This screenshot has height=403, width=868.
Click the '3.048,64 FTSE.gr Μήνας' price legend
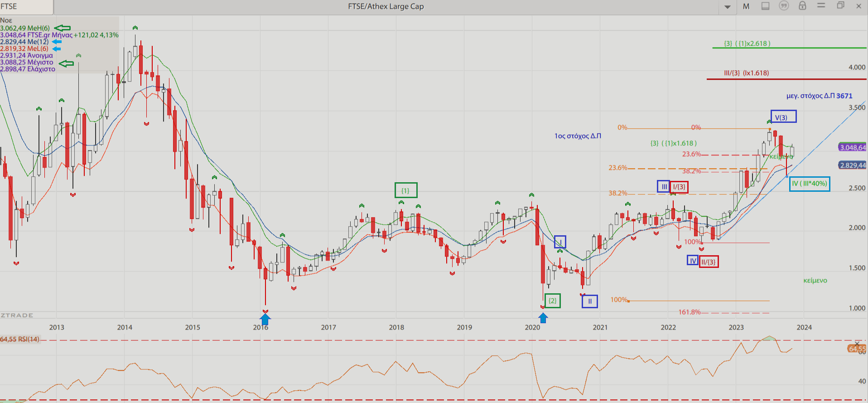point(59,35)
